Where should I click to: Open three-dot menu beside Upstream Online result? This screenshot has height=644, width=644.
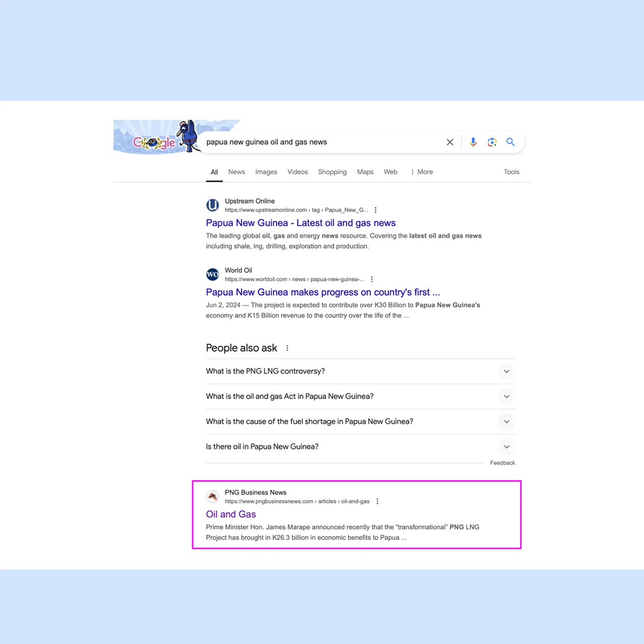(x=375, y=210)
